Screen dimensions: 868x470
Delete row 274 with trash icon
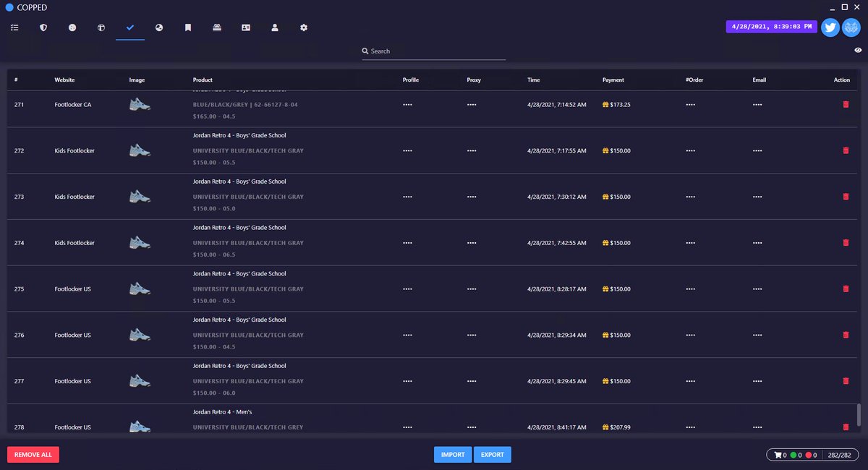click(x=846, y=243)
